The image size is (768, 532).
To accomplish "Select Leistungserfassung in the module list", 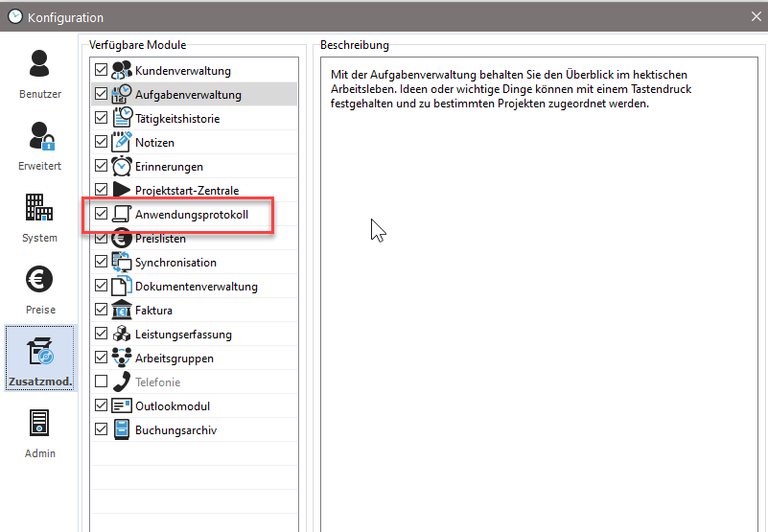I will pos(183,335).
